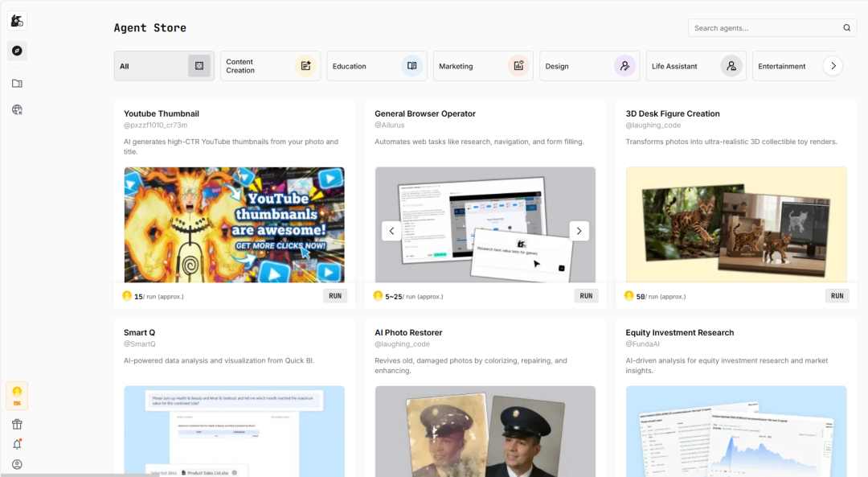
Task: Open the Smart Q agent title
Action: click(x=140, y=332)
